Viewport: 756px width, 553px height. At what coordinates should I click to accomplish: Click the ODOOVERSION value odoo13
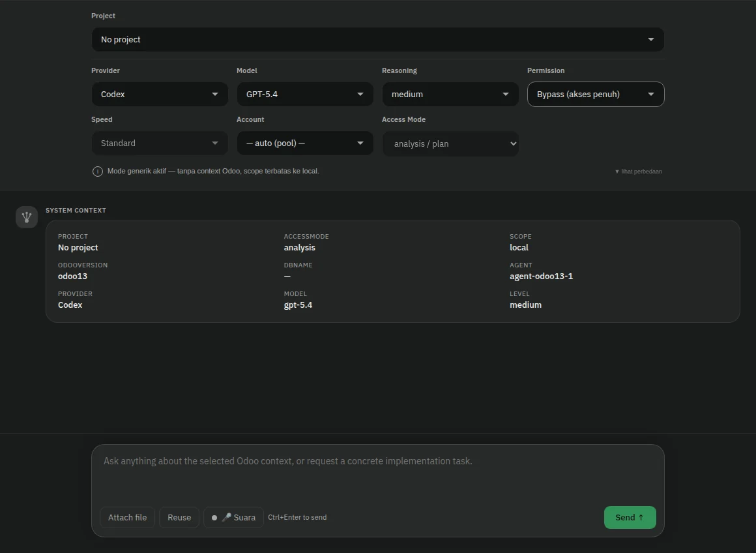[x=72, y=276]
